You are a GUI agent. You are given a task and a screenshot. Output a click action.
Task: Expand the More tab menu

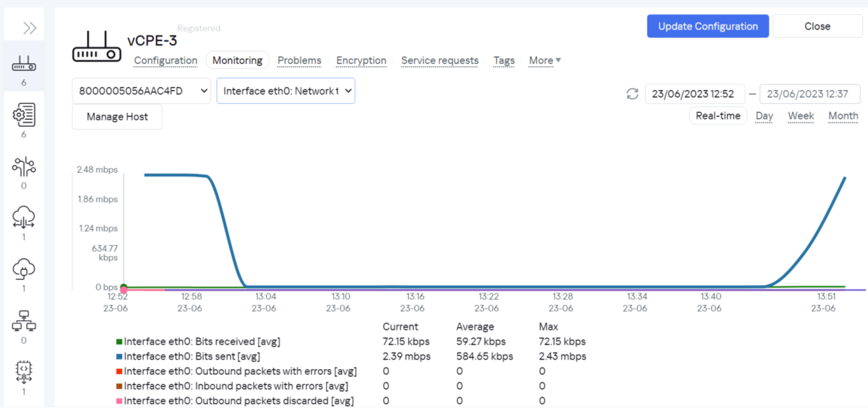tap(544, 60)
